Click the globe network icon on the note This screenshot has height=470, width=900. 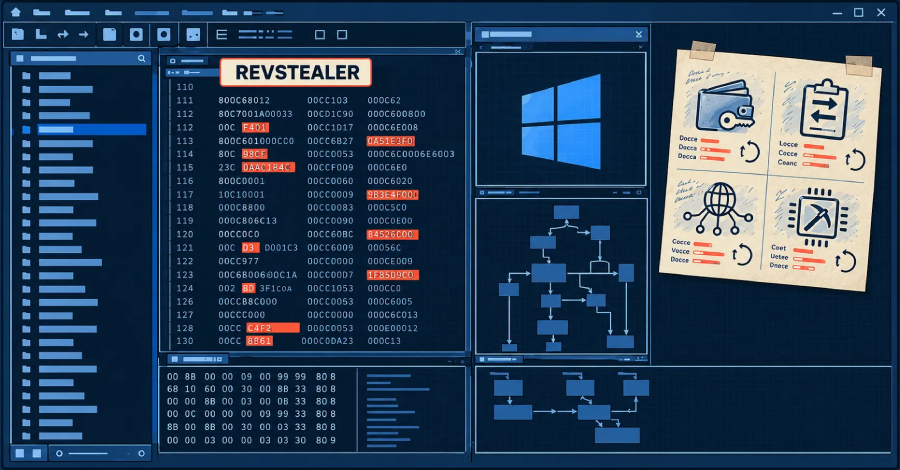(x=719, y=209)
